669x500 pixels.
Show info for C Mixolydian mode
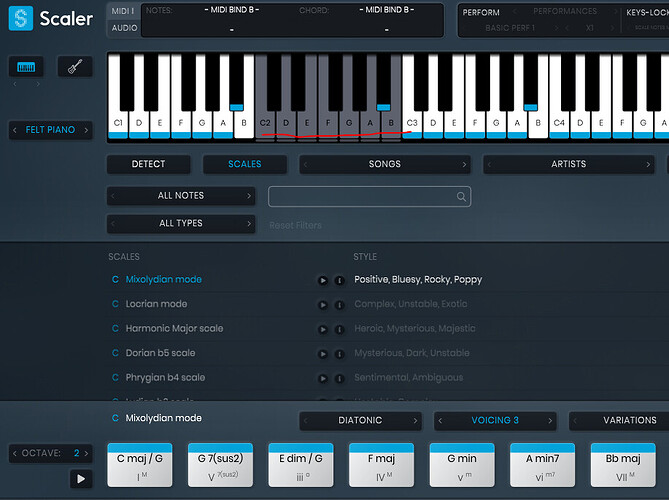click(340, 280)
